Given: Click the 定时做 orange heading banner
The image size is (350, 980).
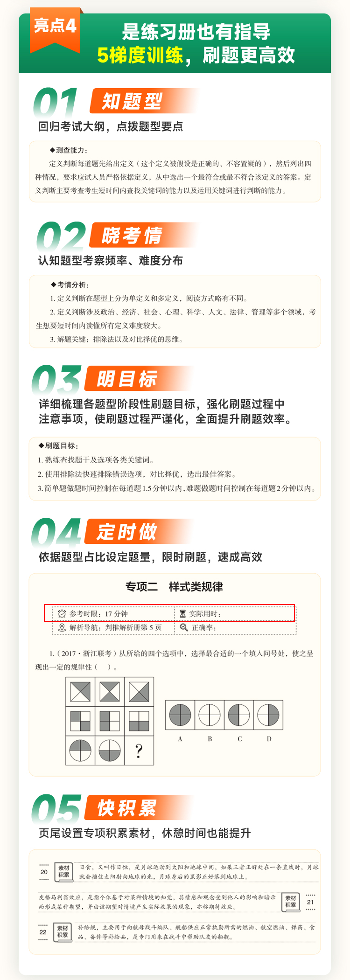Looking at the screenshot, I should (139, 531).
